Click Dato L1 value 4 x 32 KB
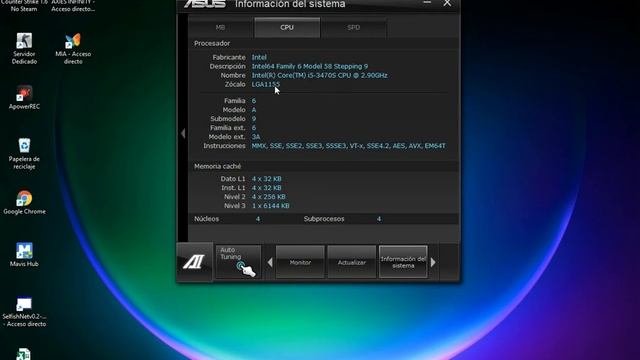 267,179
